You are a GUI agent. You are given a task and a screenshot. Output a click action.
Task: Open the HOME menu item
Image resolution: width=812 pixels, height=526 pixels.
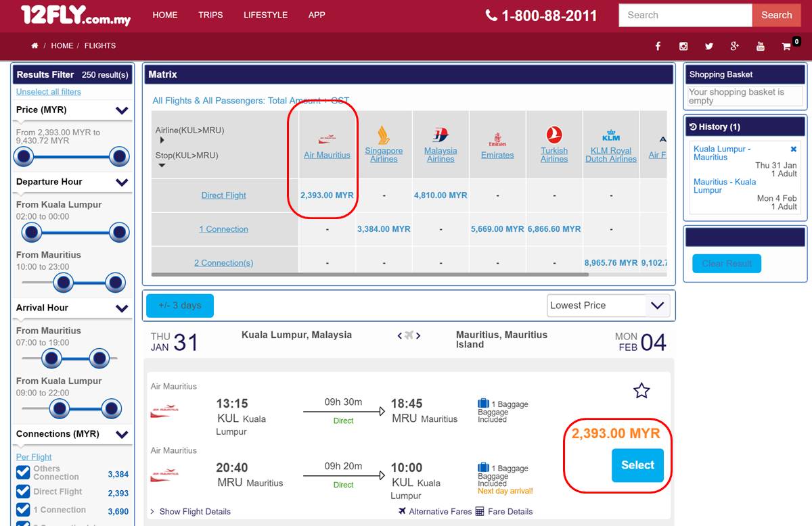point(165,15)
